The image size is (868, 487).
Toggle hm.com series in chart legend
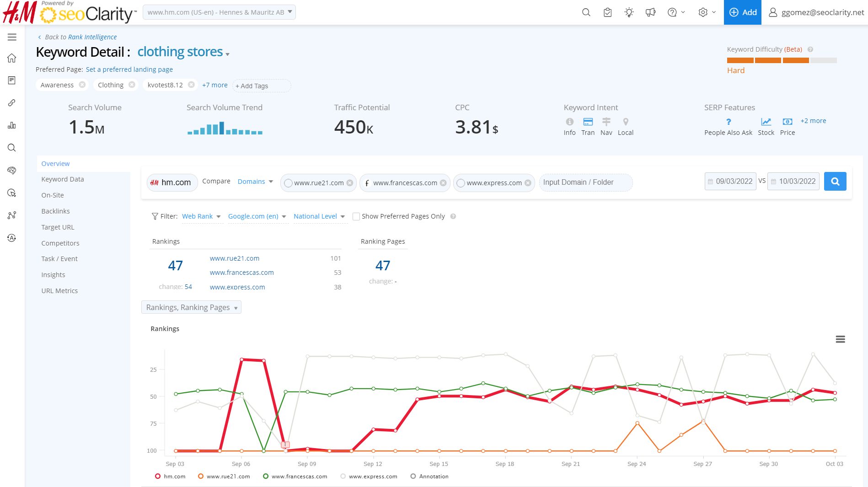point(170,476)
